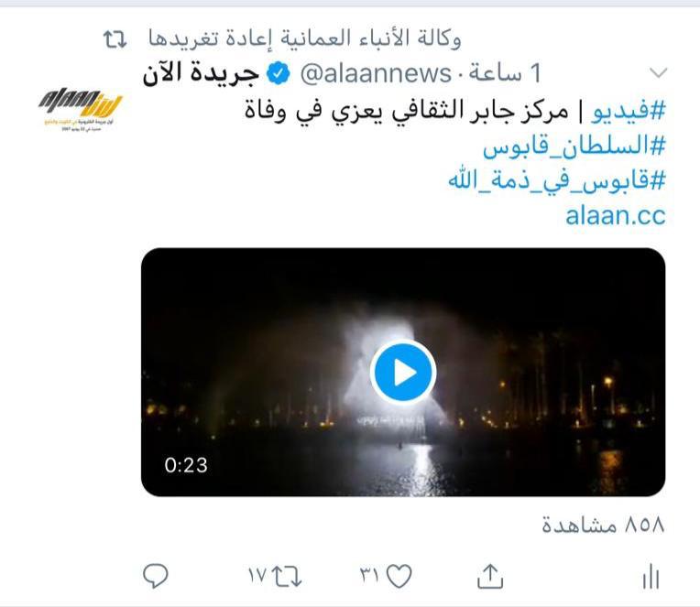Click the ٨٥٨ مشاهدة view count
700x607 pixels.
(603, 525)
